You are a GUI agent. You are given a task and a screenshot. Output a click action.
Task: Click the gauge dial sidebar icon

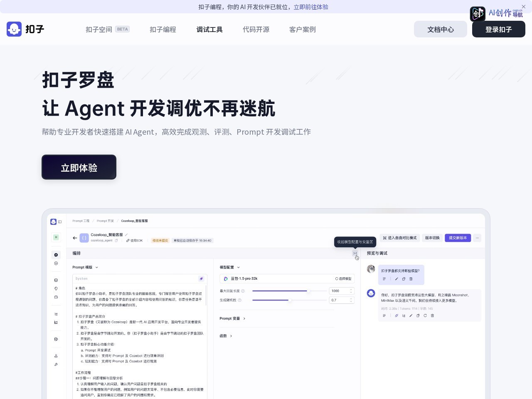(56, 297)
